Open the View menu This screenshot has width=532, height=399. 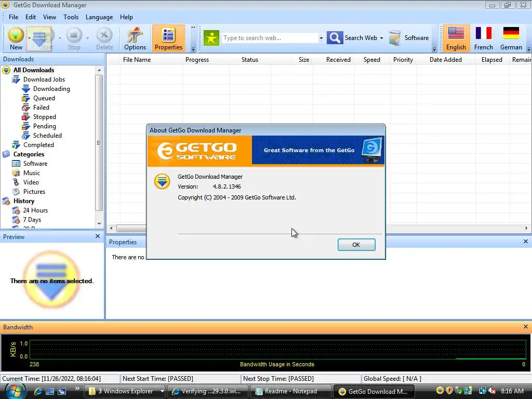[49, 17]
